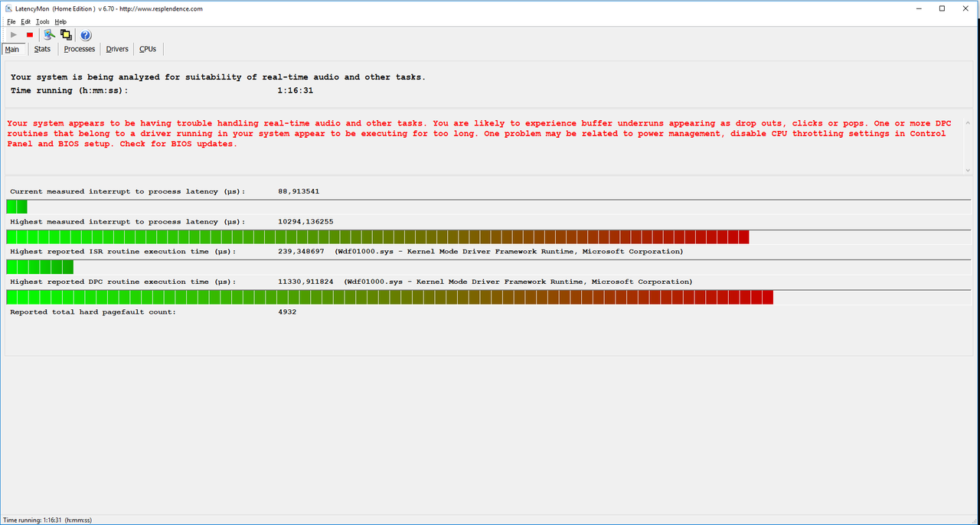The height and width of the screenshot is (525, 980).
Task: Click warning text scrollbar down arrow
Action: click(968, 170)
